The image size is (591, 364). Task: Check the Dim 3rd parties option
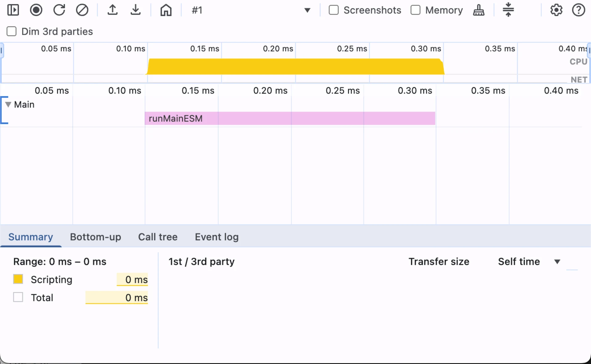12,31
